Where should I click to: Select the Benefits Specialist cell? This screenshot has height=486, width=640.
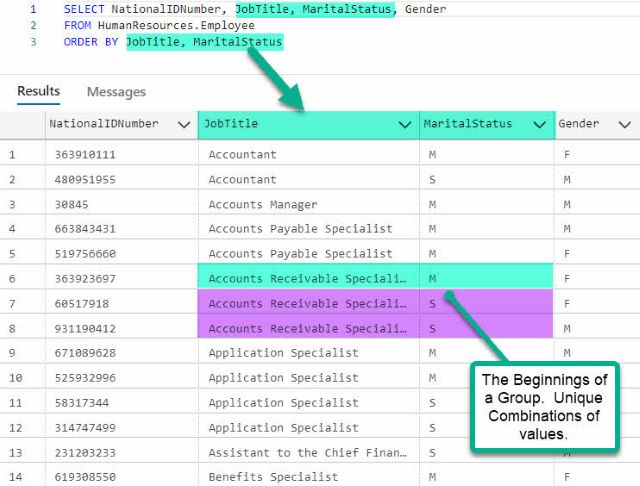pos(273,477)
